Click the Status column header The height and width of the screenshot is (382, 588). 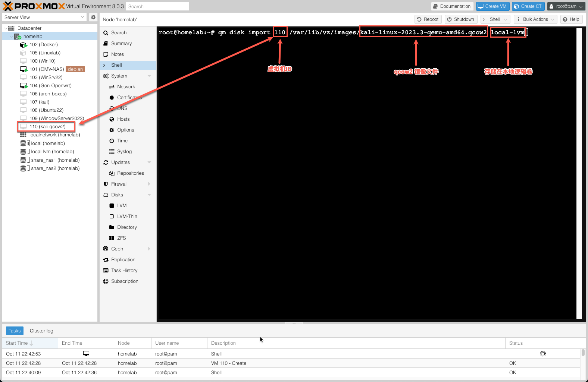(543, 343)
